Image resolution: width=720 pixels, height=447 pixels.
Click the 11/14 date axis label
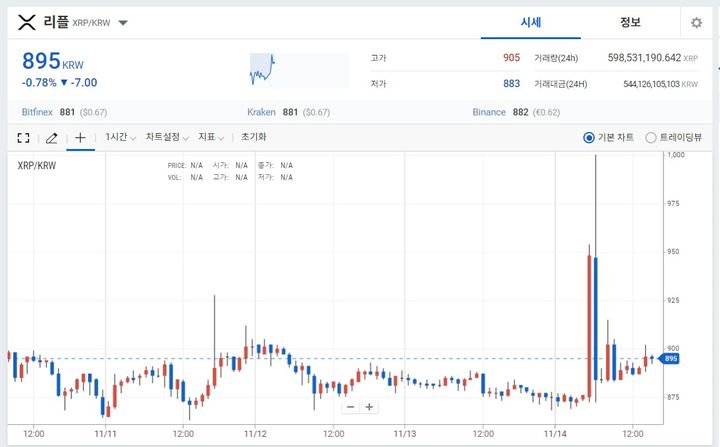(x=555, y=434)
